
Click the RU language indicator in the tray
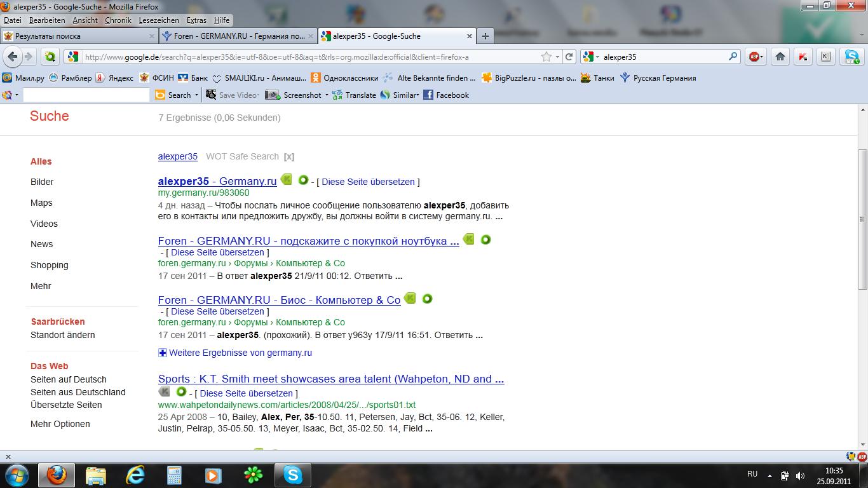pos(752,474)
